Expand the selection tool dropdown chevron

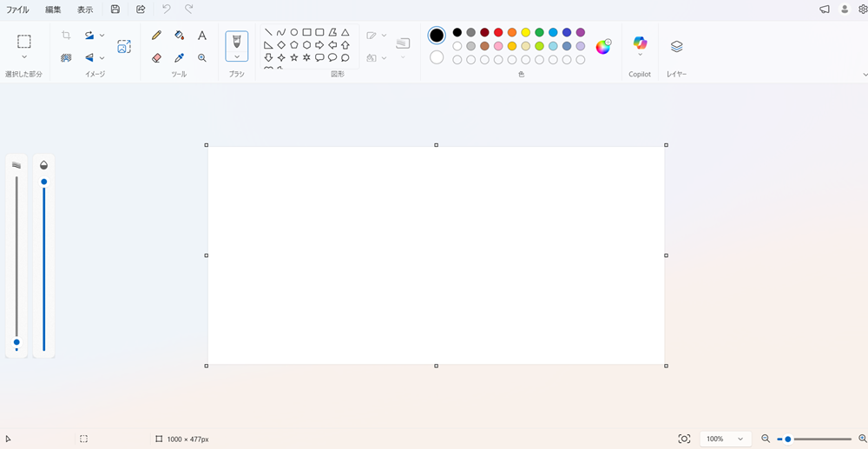pos(23,56)
